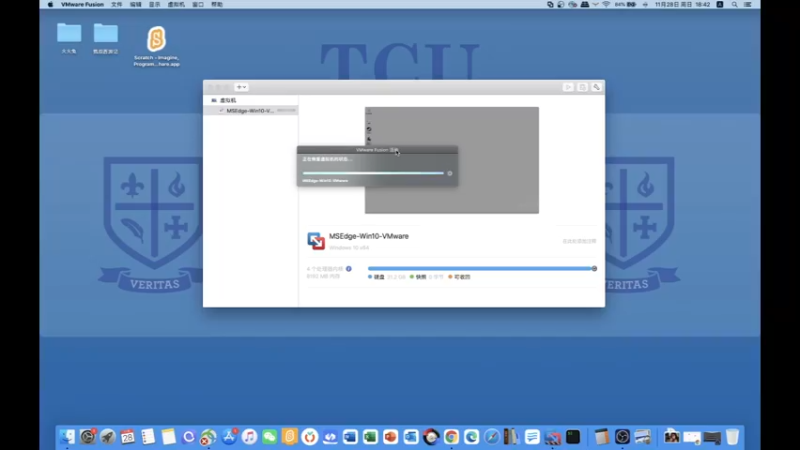Image resolution: width=800 pixels, height=450 pixels.
Task: Click the 可收回 reclaimable legend label
Action: [x=462, y=277]
